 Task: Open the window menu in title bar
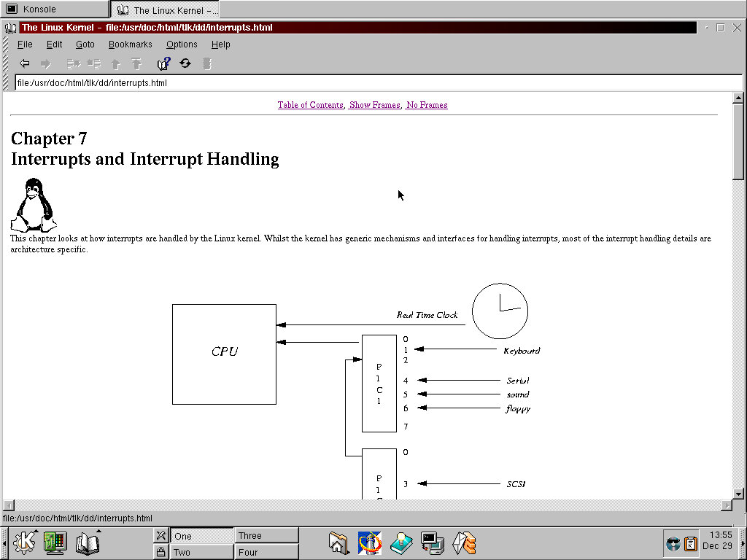(x=11, y=28)
